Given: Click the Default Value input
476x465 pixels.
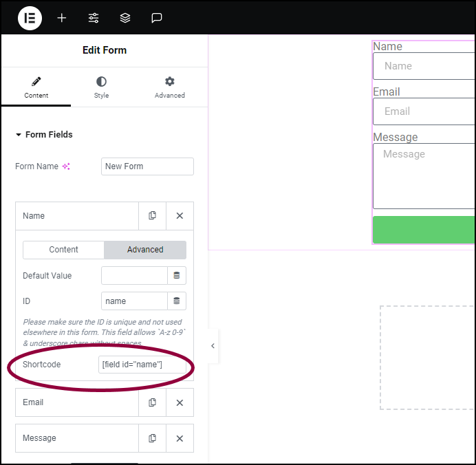Looking at the screenshot, I should click(x=134, y=276).
